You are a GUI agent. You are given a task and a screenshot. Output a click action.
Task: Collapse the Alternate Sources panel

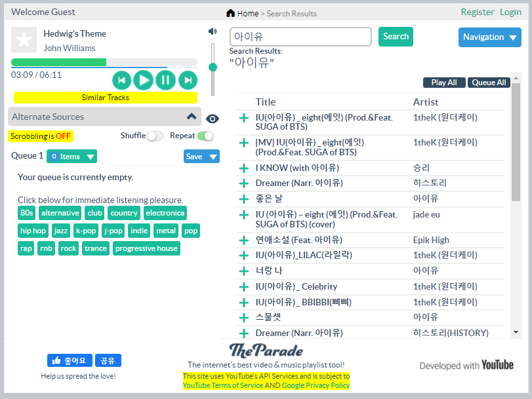point(191,117)
